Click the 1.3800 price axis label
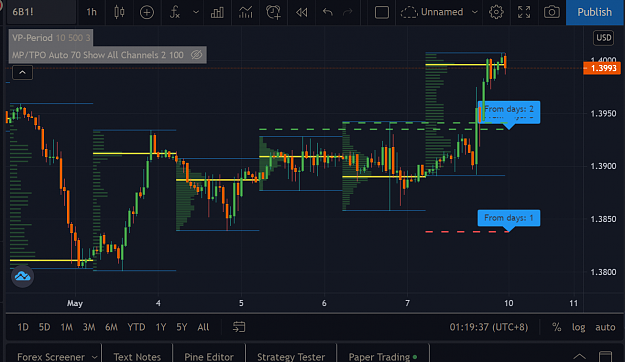 point(603,272)
